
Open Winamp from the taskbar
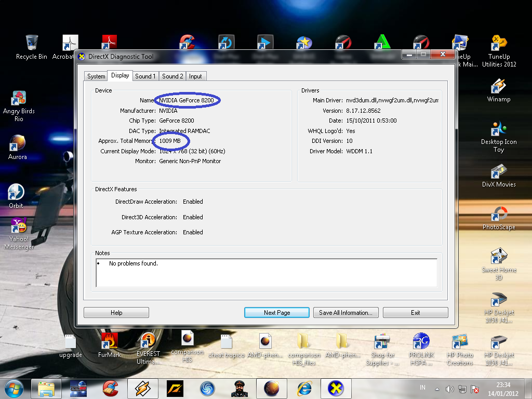point(143,389)
